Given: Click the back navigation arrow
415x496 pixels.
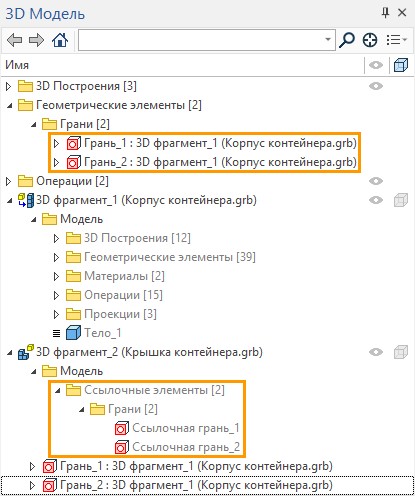Looking at the screenshot, I should coord(14,40).
